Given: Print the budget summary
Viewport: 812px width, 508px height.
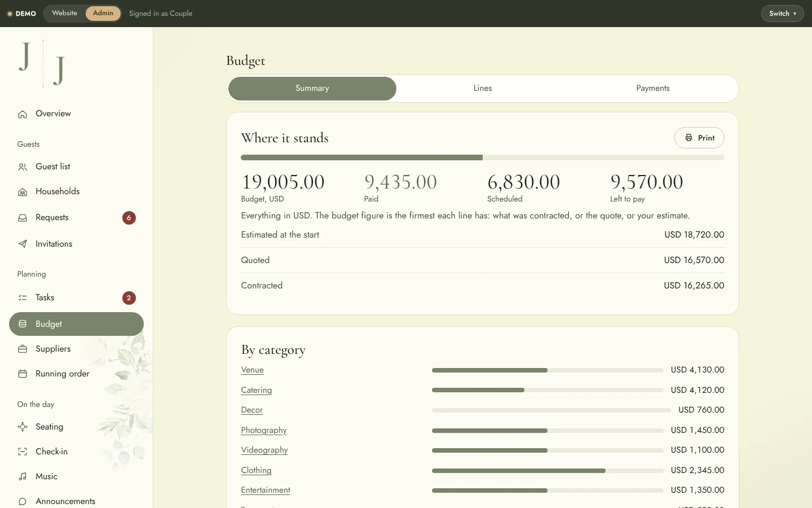Looking at the screenshot, I should (x=699, y=138).
